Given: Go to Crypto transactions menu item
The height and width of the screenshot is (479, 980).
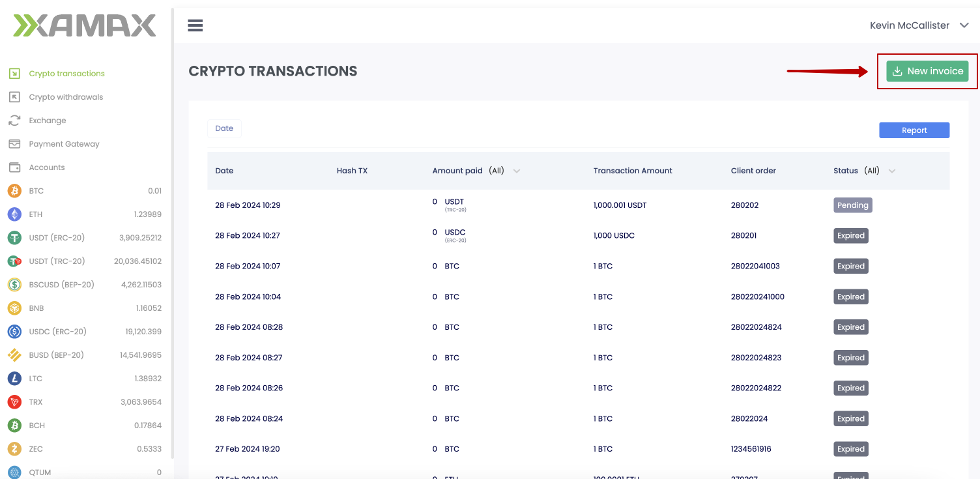Looking at the screenshot, I should (x=66, y=74).
